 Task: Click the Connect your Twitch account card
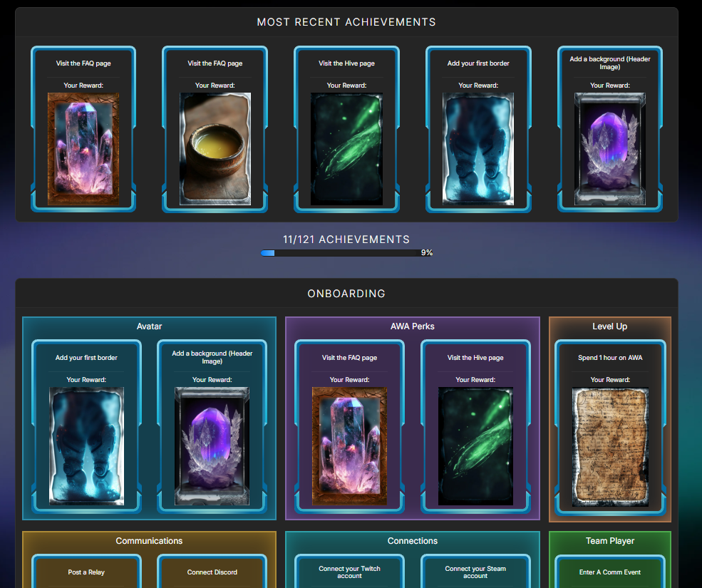[350, 572]
